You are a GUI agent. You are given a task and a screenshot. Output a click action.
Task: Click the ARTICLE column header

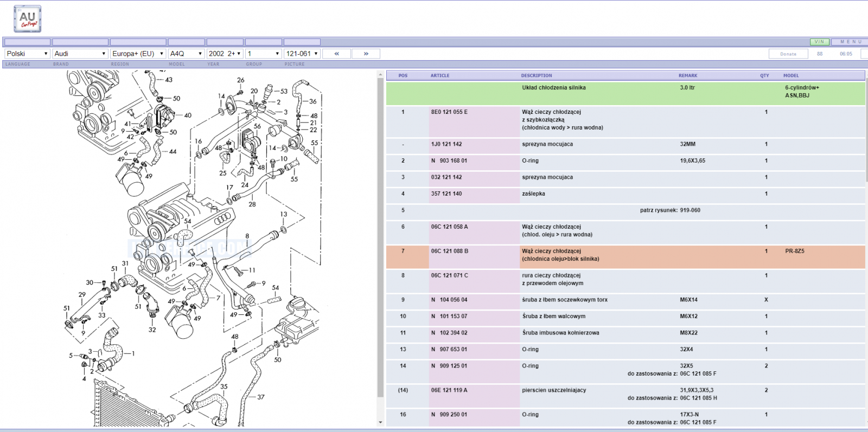pos(440,75)
